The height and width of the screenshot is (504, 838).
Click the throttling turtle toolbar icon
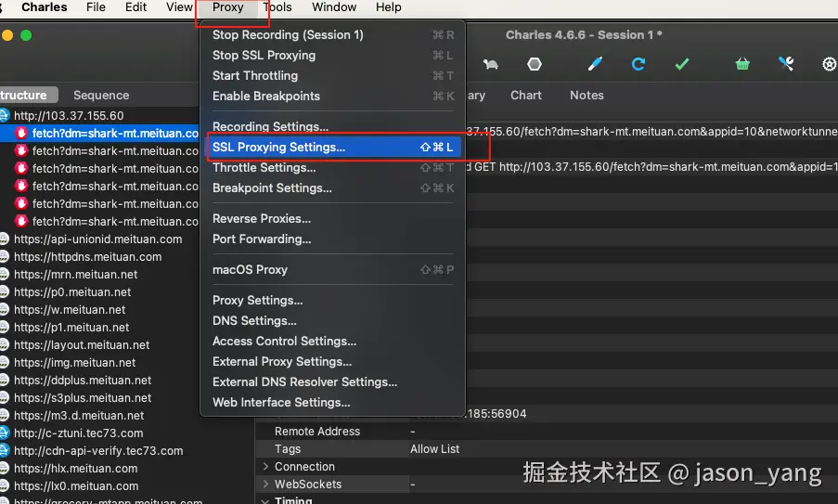[x=491, y=65]
